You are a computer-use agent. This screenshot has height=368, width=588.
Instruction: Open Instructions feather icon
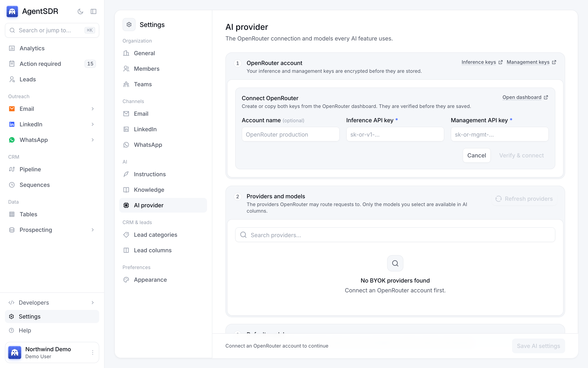(x=126, y=174)
